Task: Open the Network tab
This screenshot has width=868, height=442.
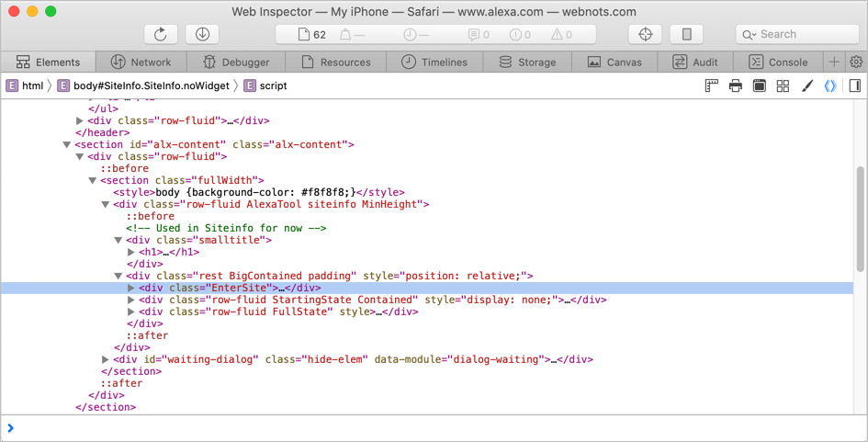Action: 141,62
